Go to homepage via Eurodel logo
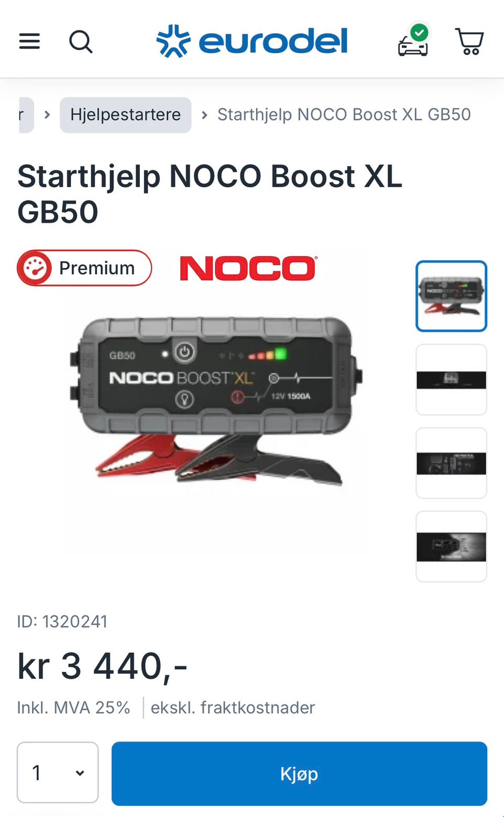The width and height of the screenshot is (504, 817). click(x=252, y=41)
